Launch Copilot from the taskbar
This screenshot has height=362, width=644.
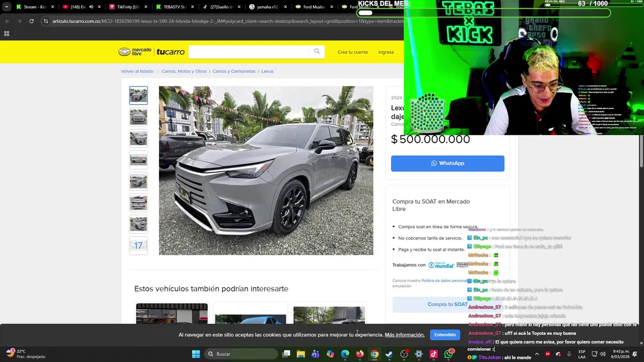[x=330, y=354]
